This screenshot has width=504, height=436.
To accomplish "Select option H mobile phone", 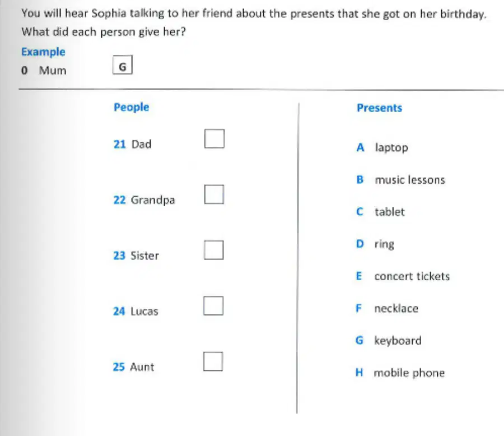I will coord(400,373).
